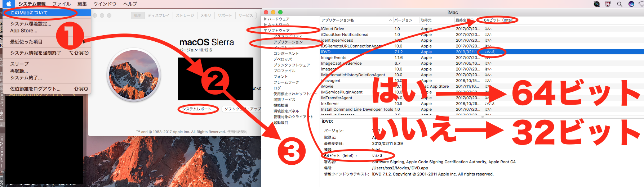
Task: Choose システム情報を強制終了 menu entry
Action: tap(47, 53)
